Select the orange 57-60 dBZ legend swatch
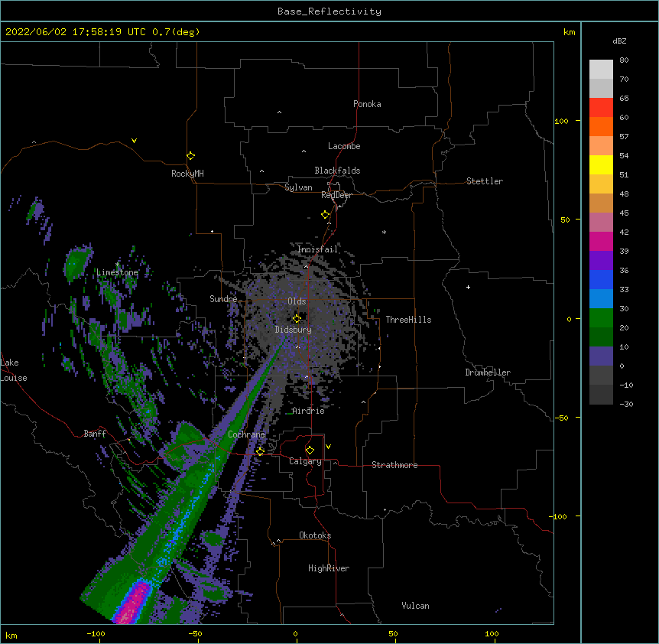This screenshot has height=644, width=659. [x=601, y=126]
